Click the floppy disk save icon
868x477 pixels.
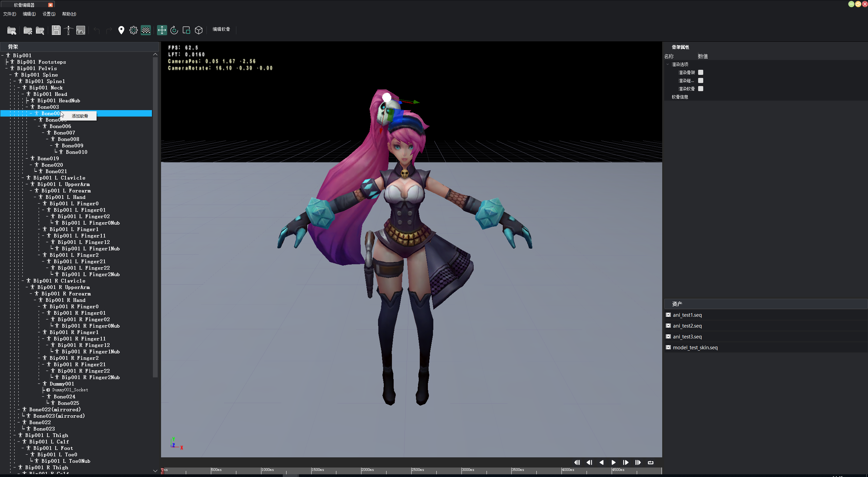[56, 30]
